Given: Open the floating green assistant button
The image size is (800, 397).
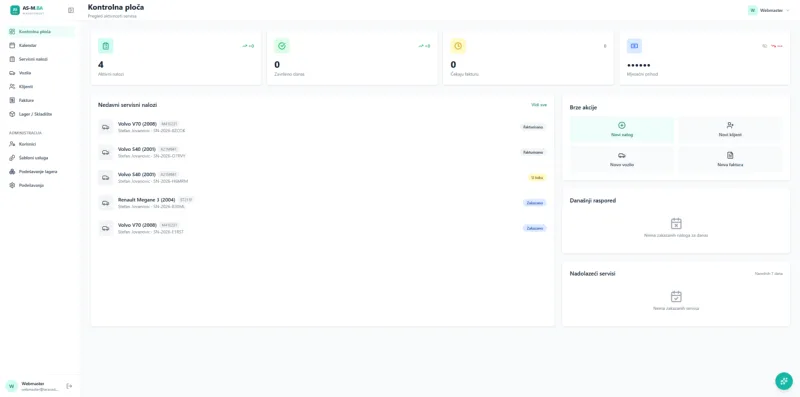Looking at the screenshot, I should tap(784, 381).
